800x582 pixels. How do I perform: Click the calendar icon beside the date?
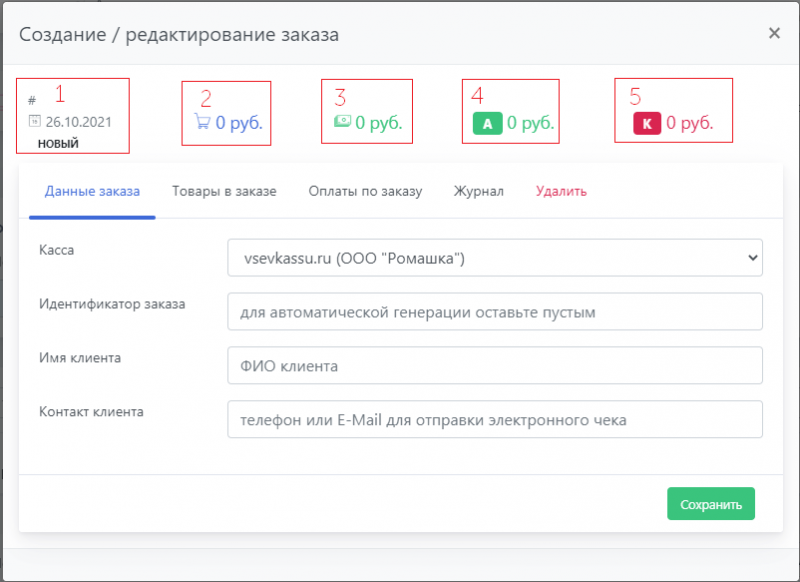pyautogui.click(x=33, y=122)
